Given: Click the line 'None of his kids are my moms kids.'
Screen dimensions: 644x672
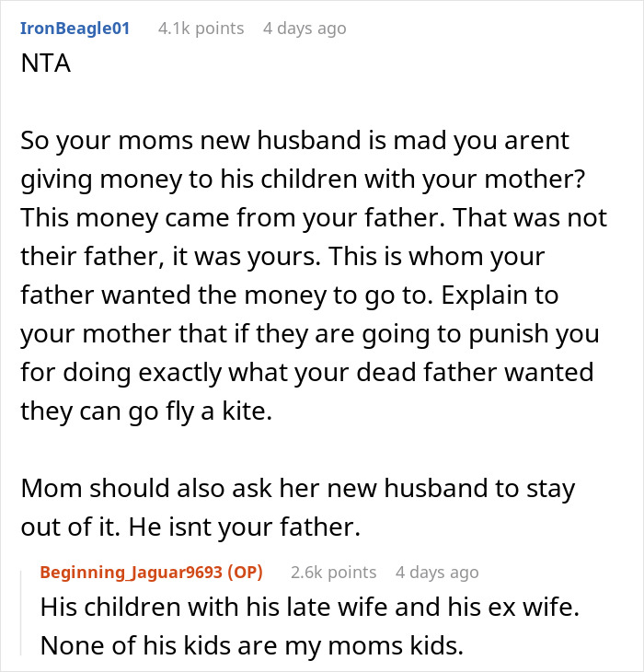Looking at the screenshot, I should coord(250,645).
